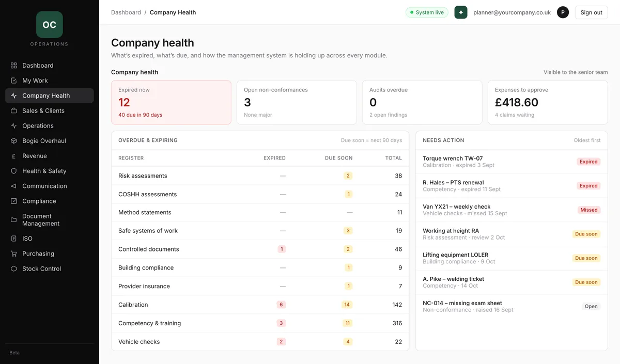620x364 pixels.
Task: Click the Dashboard grid icon in sidebar
Action: (x=13, y=66)
